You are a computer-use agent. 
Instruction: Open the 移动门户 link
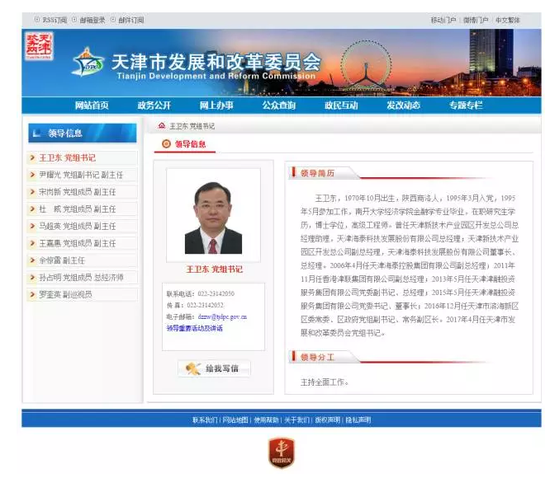443,20
